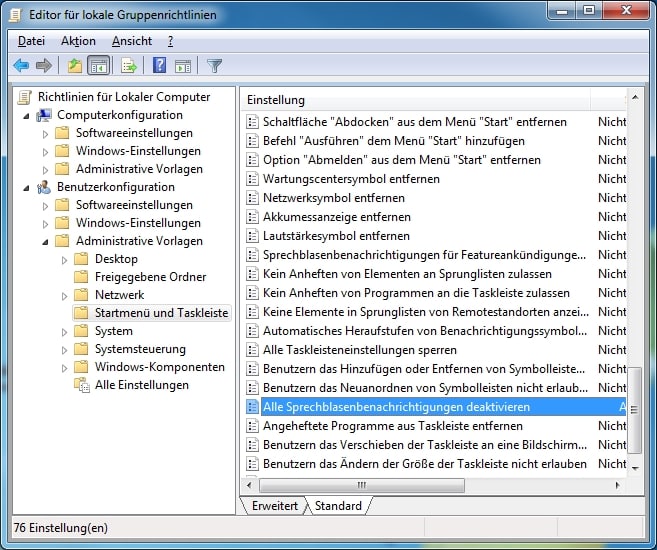Select Schaltfläche "Abdocken" aus dem Menü entfernen
This screenshot has height=550, width=657.
click(x=414, y=122)
